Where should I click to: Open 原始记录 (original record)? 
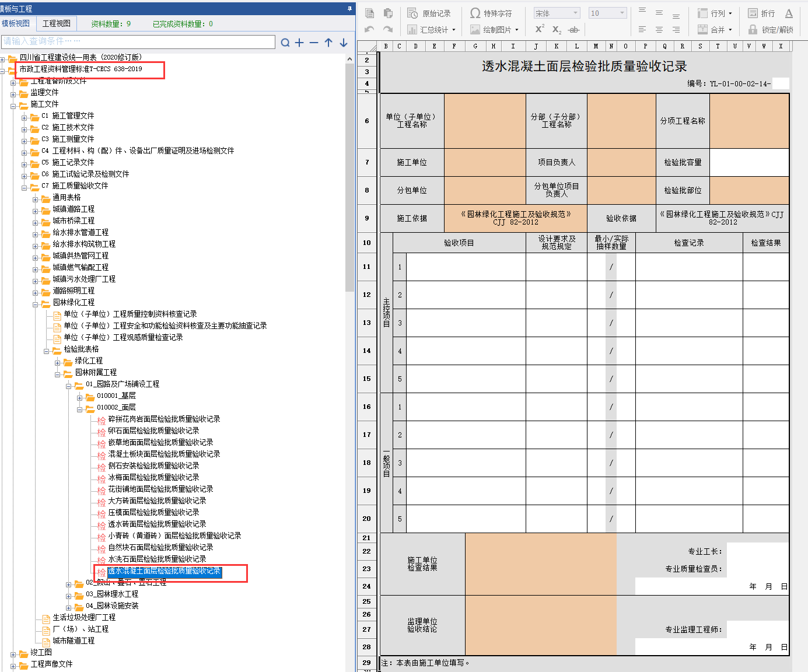[429, 13]
